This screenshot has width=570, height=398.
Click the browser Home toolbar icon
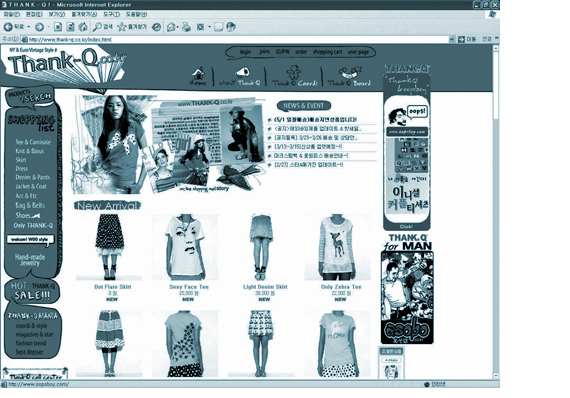tap(83, 27)
